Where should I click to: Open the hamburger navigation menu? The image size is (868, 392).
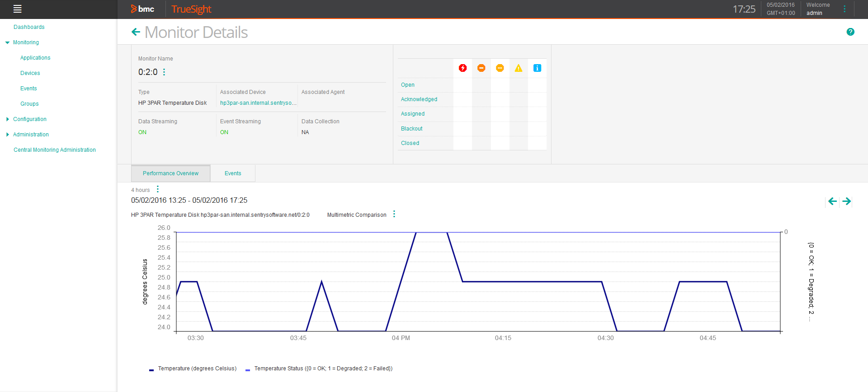click(x=17, y=9)
